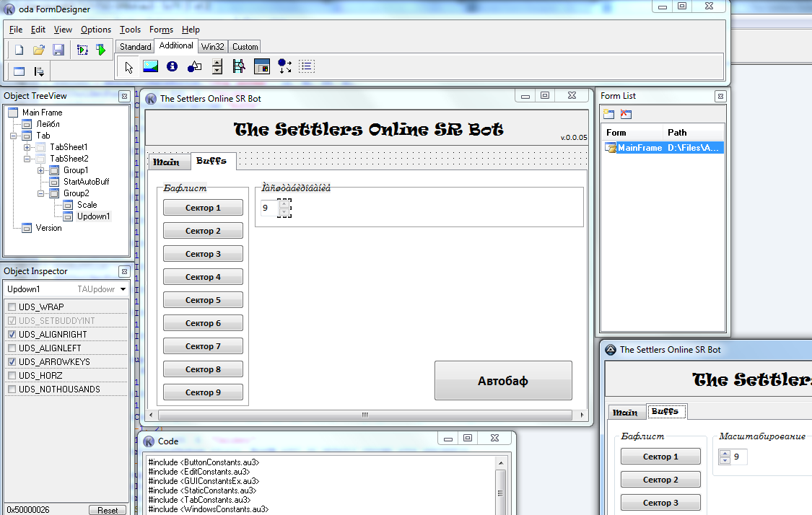Enable the UDS_HORZ checkbox
The image size is (812, 515).
tap(12, 376)
